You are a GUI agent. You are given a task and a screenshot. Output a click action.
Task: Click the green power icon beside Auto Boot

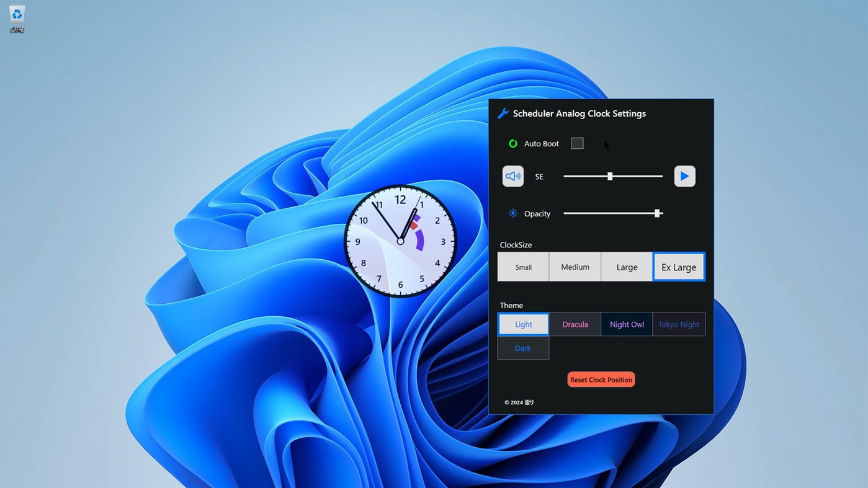pyautogui.click(x=512, y=143)
